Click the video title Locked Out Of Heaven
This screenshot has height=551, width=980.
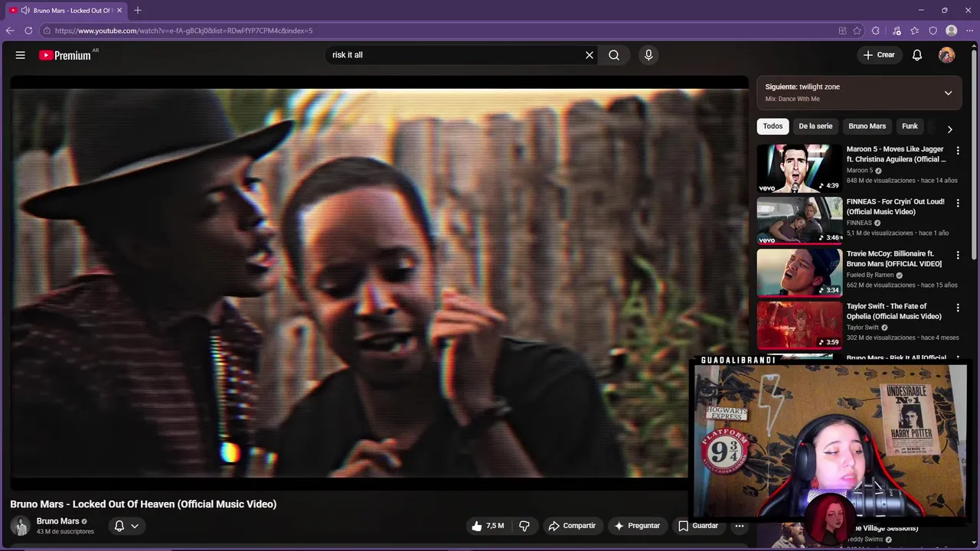click(x=143, y=504)
